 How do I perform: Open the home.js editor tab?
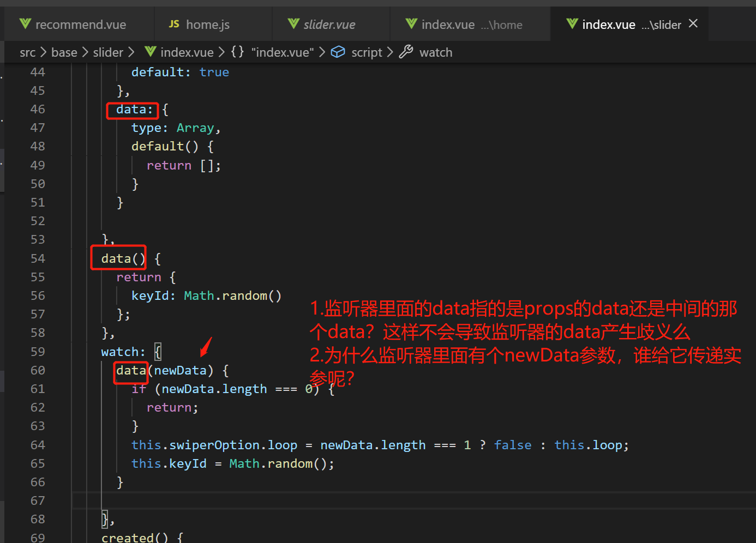point(213,25)
